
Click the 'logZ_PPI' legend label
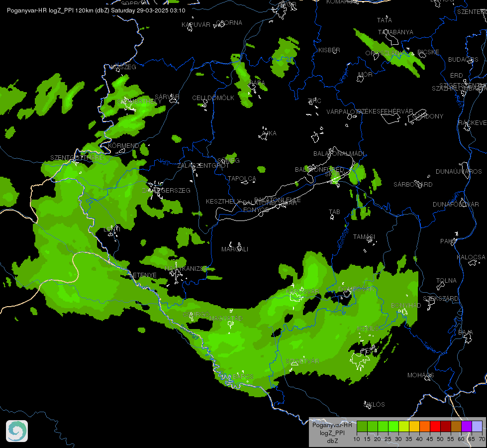(332, 433)
